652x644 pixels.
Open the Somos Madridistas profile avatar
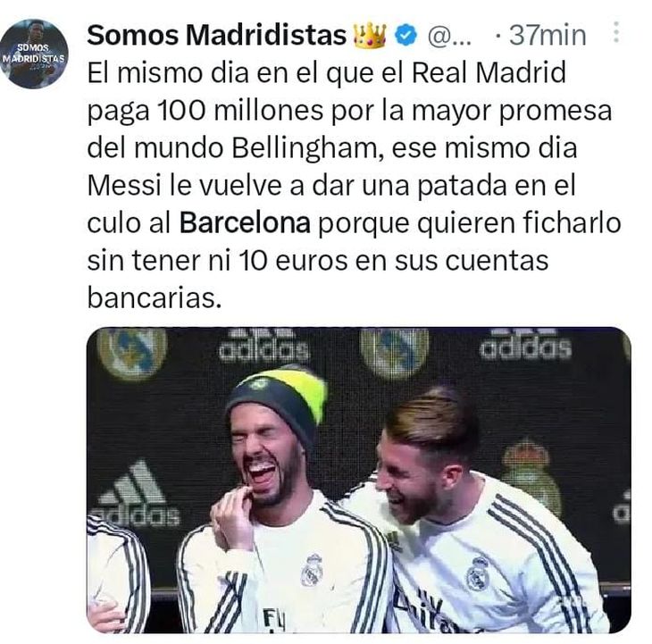34,54
